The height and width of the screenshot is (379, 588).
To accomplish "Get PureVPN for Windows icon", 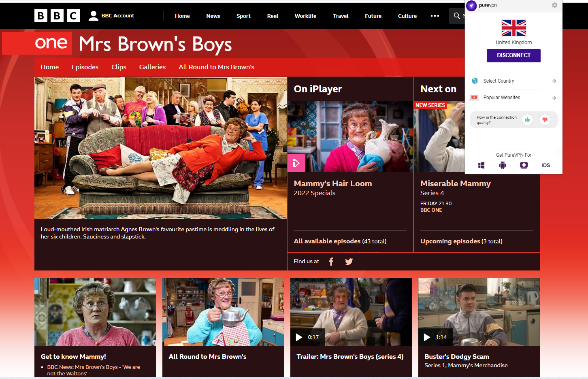I will pyautogui.click(x=481, y=165).
